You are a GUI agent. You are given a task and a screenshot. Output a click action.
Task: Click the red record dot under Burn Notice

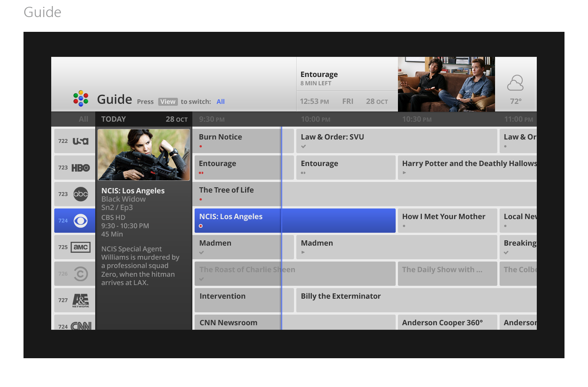[x=201, y=146]
